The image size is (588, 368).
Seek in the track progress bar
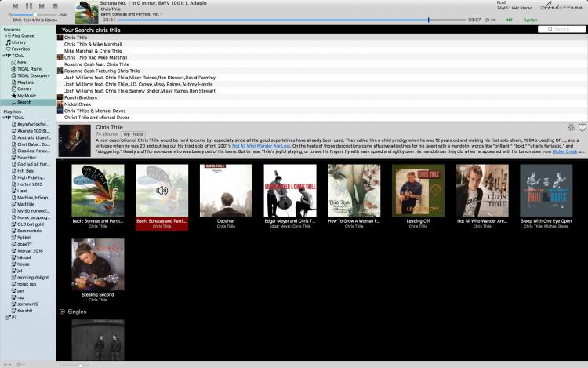click(292, 20)
